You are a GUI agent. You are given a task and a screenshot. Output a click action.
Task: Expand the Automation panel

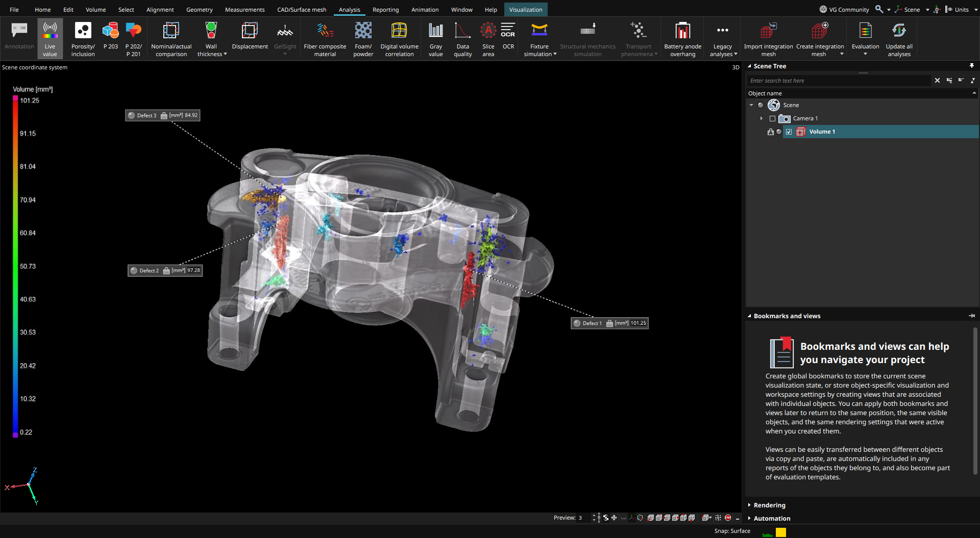tap(772, 518)
